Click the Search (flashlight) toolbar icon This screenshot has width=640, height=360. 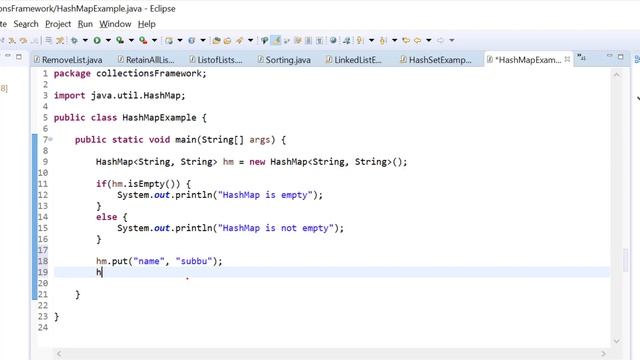coord(239,40)
